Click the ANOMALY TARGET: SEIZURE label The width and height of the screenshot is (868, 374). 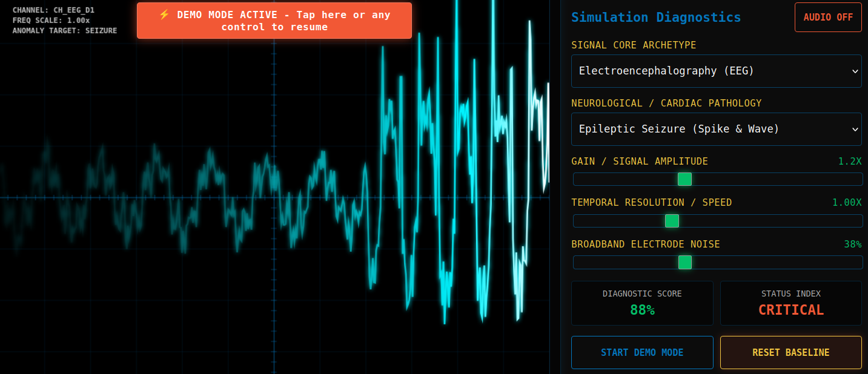[x=65, y=30]
